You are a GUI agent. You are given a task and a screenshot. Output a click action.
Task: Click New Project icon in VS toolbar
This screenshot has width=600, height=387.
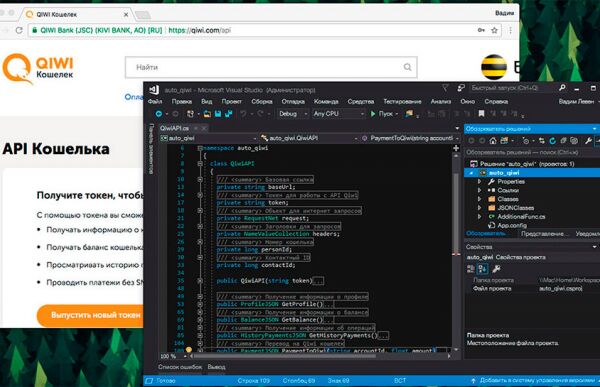click(x=190, y=114)
